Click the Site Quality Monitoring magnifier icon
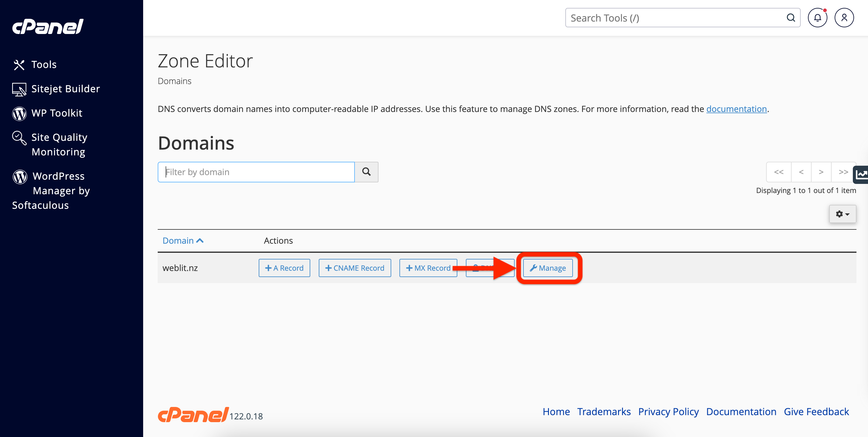 click(19, 138)
